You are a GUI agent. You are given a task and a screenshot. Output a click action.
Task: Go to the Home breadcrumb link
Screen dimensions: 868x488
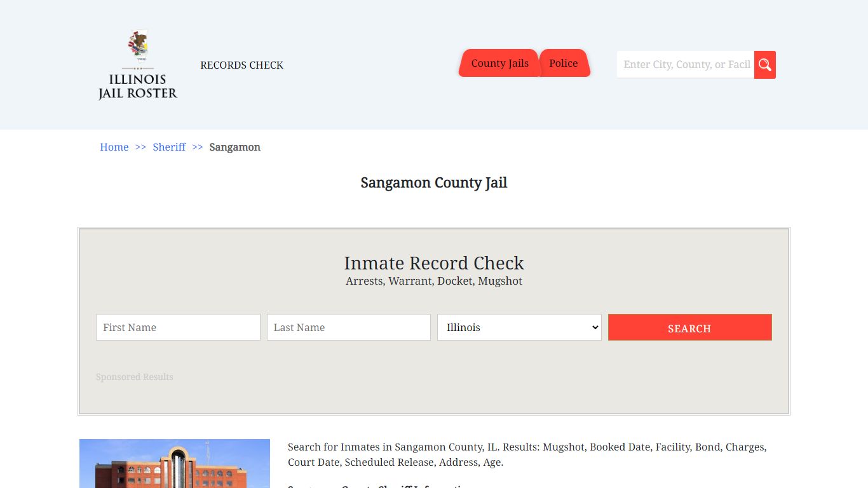tap(114, 147)
